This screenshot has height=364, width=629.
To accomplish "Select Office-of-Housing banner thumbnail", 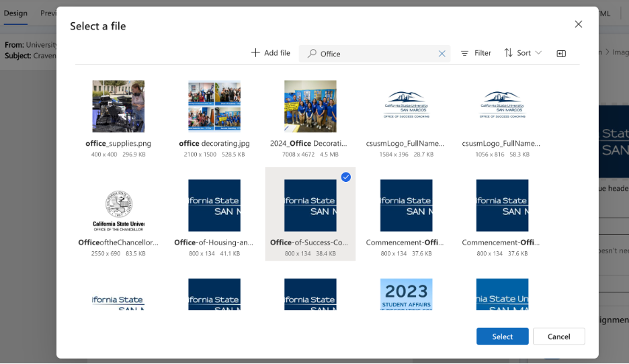I will [214, 206].
